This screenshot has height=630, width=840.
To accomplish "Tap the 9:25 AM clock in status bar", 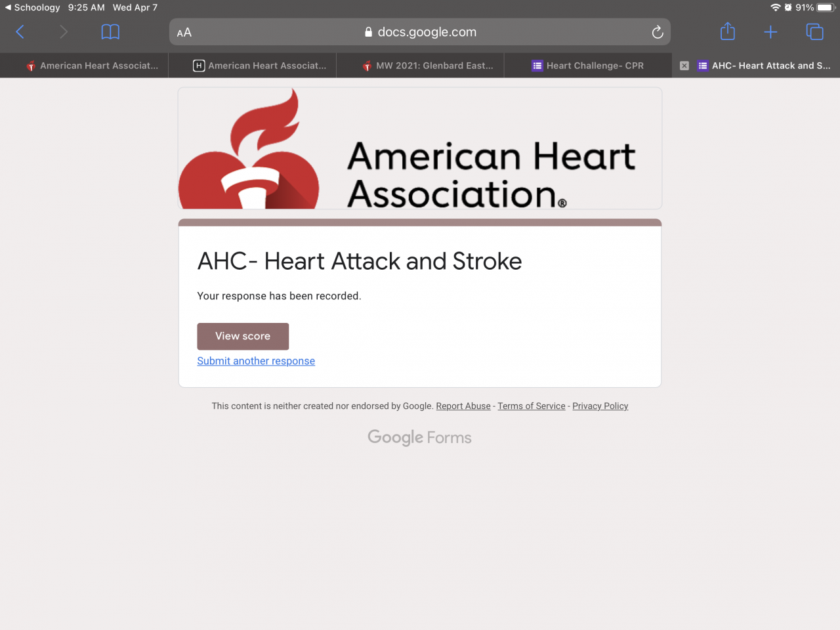I will [87, 7].
